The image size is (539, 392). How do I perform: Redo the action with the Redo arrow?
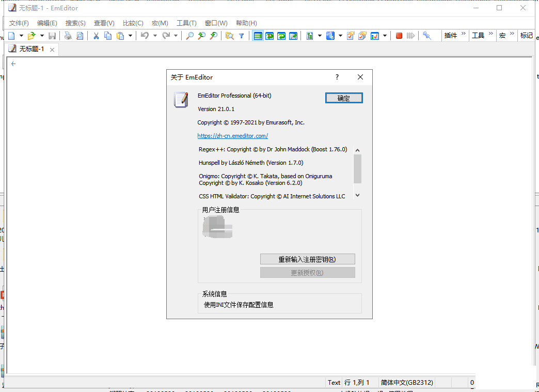[166, 36]
